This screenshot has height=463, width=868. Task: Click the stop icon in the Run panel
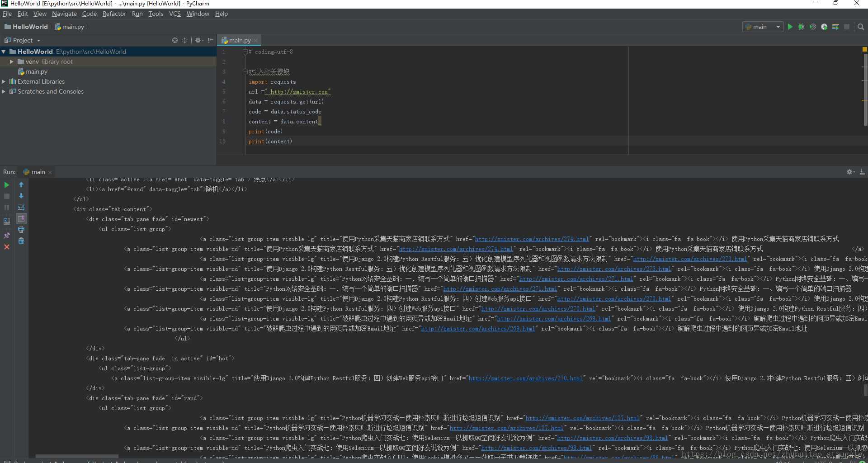point(7,196)
